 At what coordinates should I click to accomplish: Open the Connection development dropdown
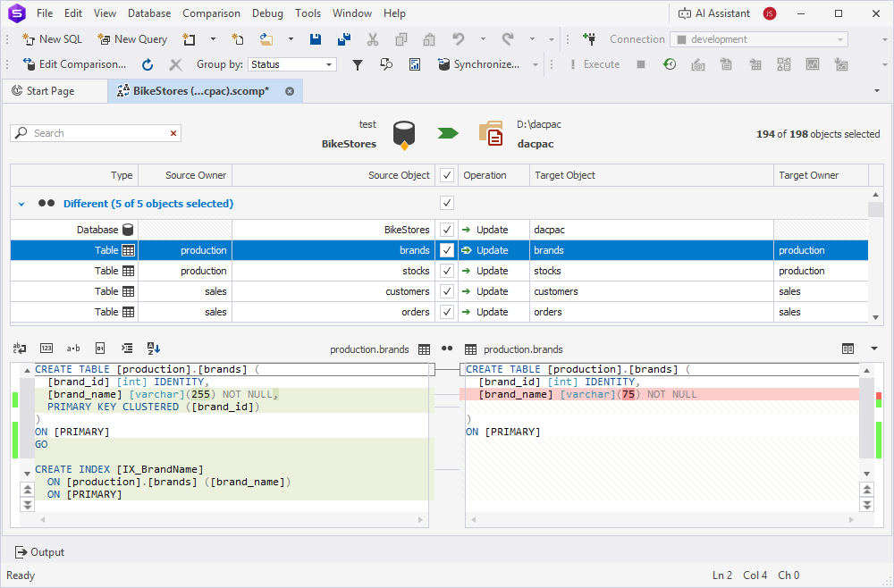point(758,39)
